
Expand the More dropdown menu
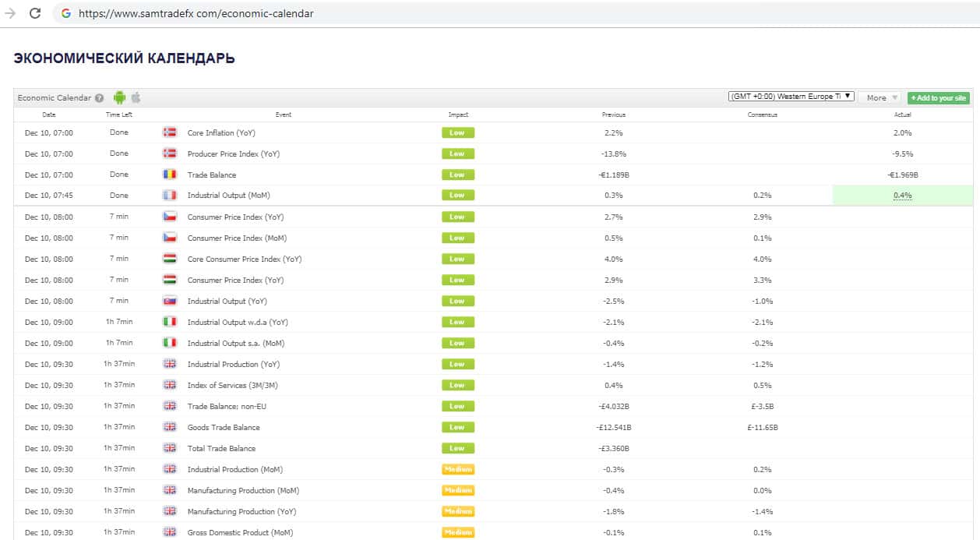pyautogui.click(x=881, y=97)
